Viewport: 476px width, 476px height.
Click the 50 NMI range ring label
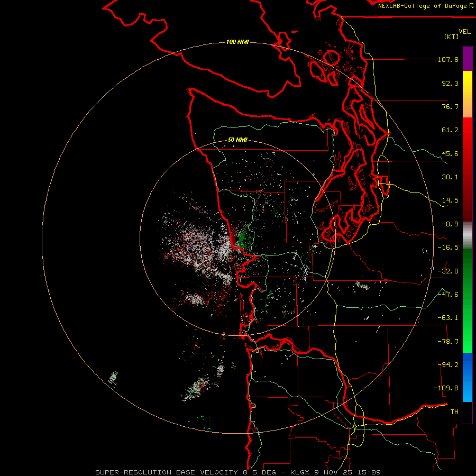pyautogui.click(x=237, y=140)
